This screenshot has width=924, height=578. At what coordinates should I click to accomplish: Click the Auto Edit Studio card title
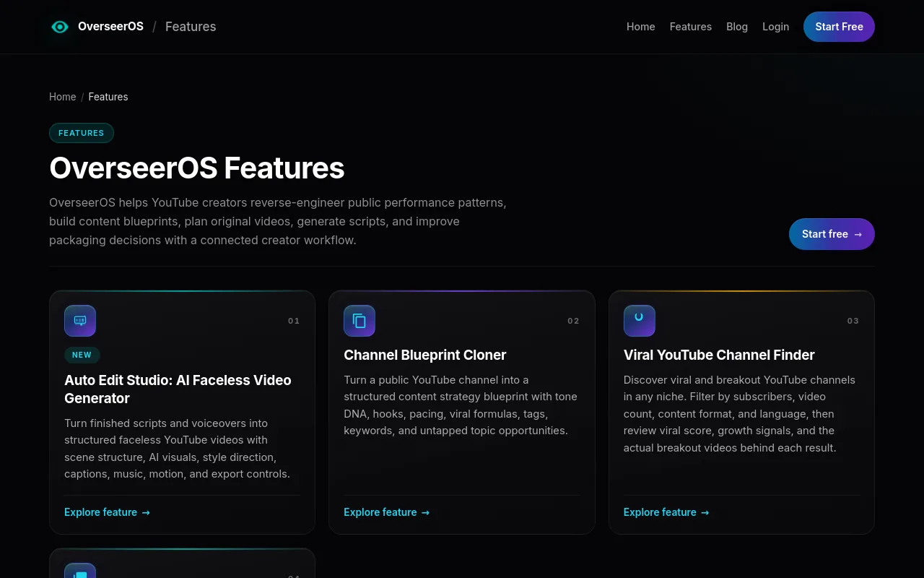tap(178, 389)
